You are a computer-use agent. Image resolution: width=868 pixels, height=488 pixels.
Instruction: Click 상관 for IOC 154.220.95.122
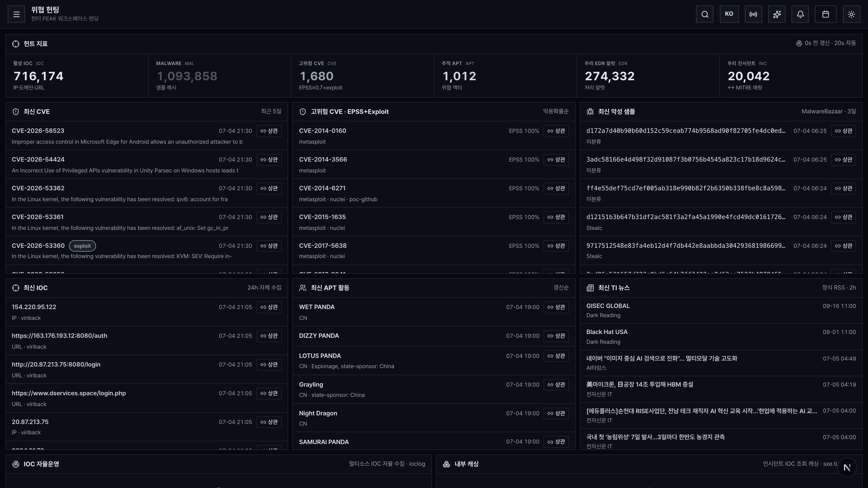pos(269,307)
